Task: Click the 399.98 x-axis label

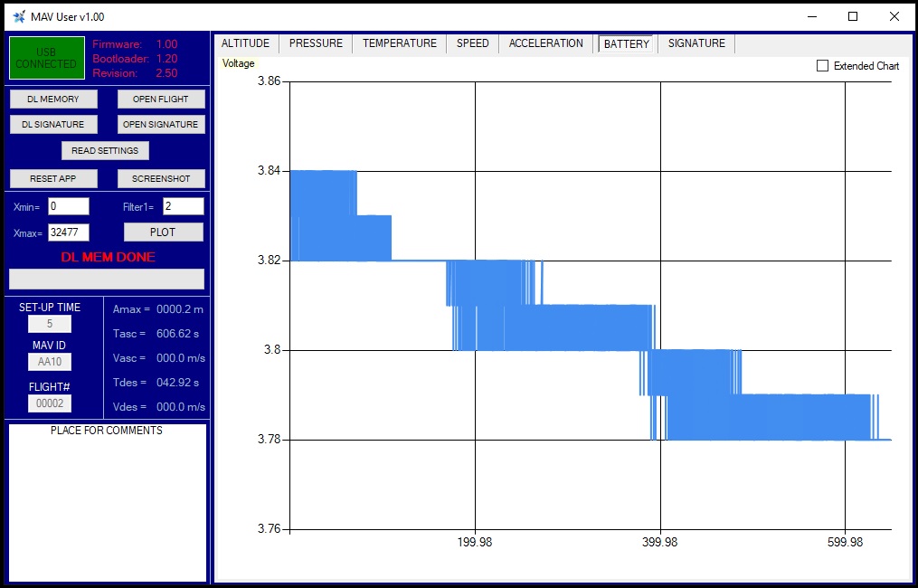Action: point(660,543)
